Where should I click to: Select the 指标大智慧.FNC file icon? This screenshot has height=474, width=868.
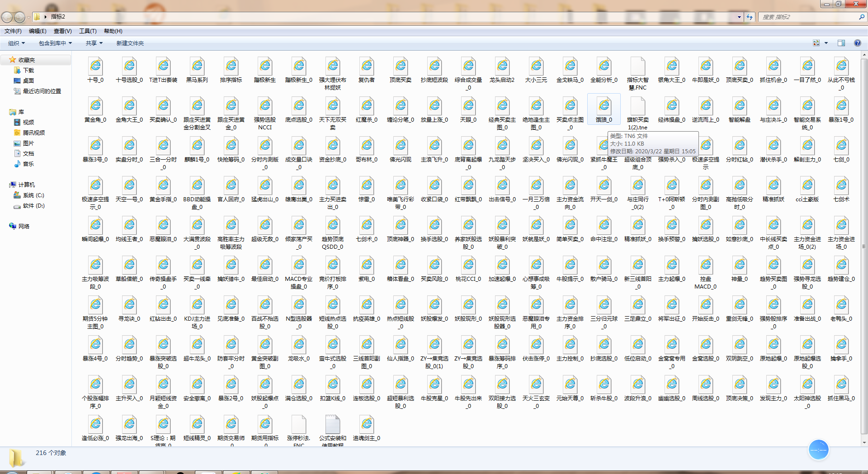tap(638, 66)
